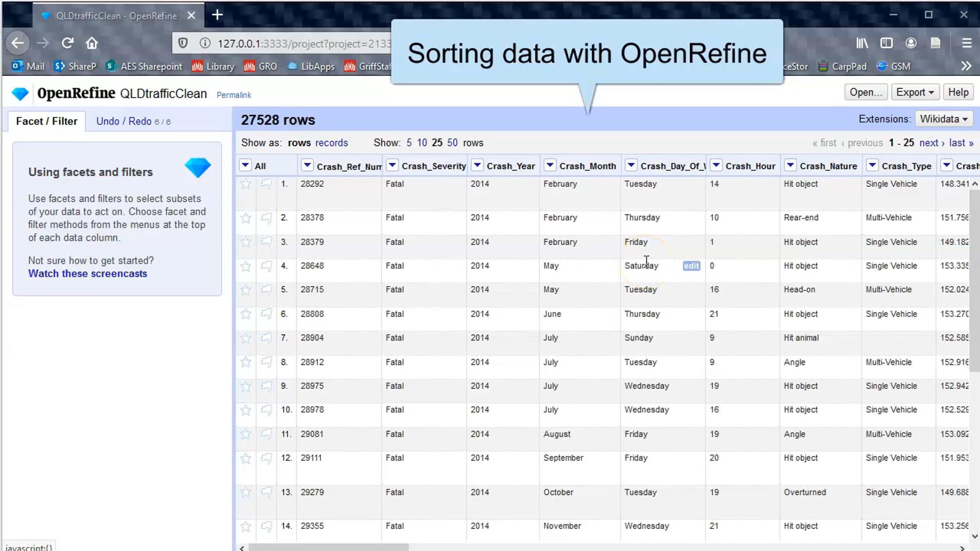
Task: Star row 4 with ref 28648
Action: [x=246, y=266]
